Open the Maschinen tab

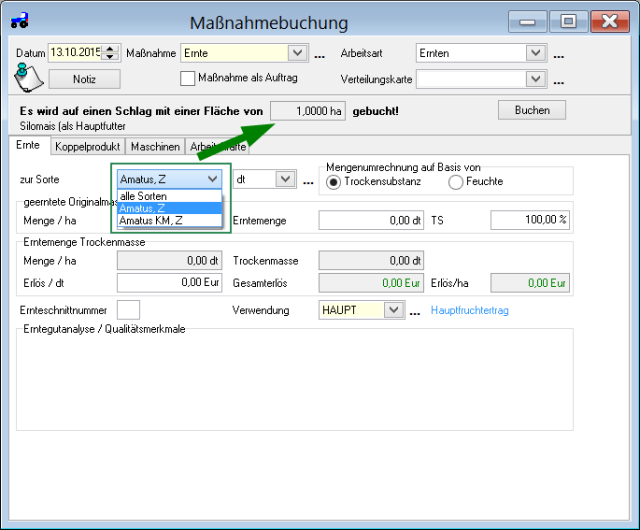pos(155,147)
